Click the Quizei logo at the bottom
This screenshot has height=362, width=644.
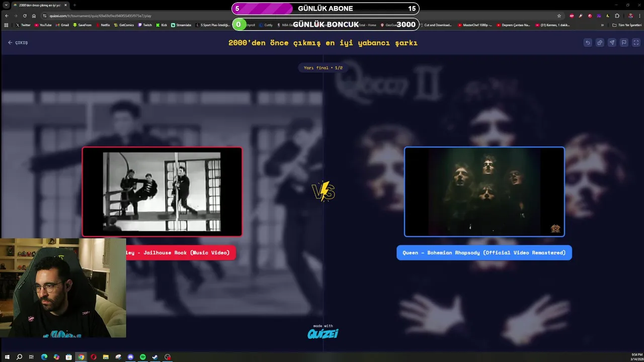pyautogui.click(x=323, y=333)
